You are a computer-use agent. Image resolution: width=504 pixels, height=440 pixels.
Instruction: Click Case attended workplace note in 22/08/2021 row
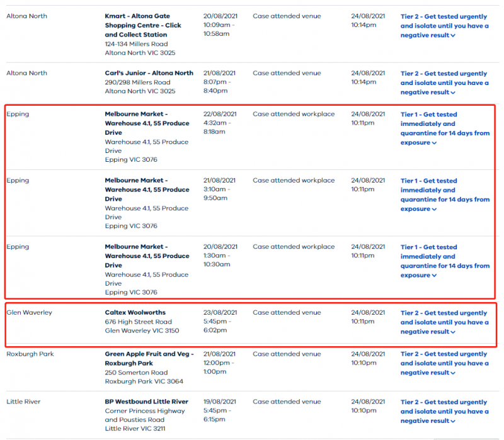294,114
